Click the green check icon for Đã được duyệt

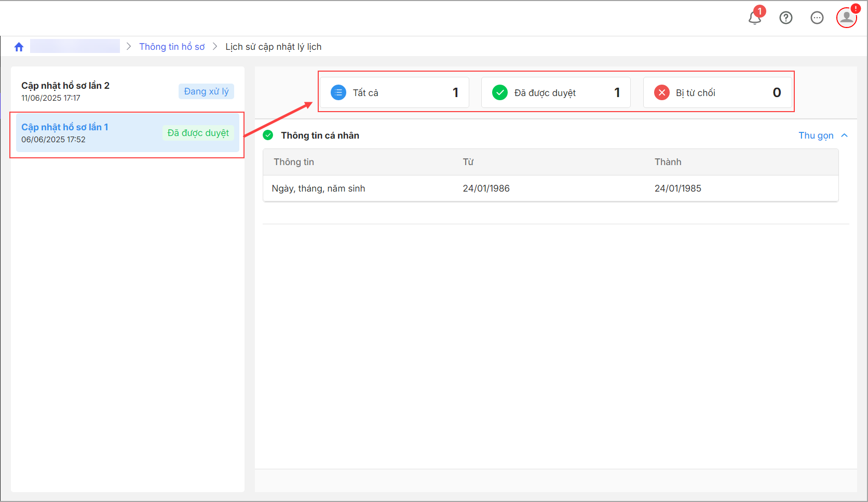(500, 93)
